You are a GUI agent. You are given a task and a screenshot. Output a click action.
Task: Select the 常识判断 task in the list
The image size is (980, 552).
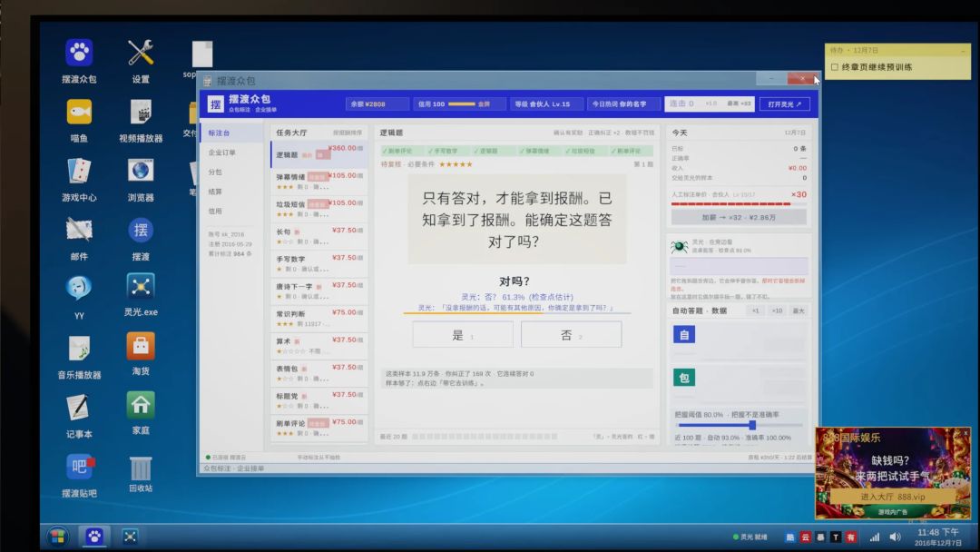click(x=318, y=318)
